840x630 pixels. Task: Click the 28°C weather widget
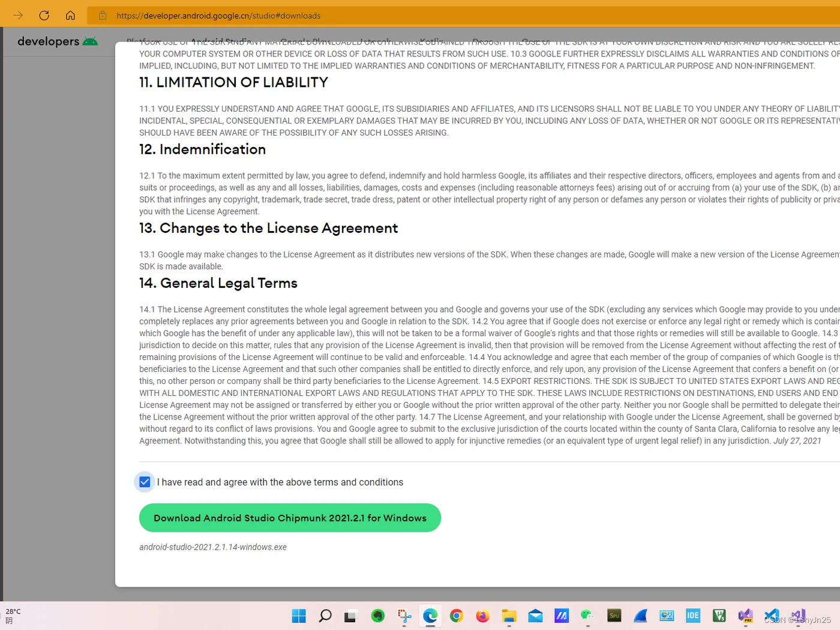[x=13, y=616]
